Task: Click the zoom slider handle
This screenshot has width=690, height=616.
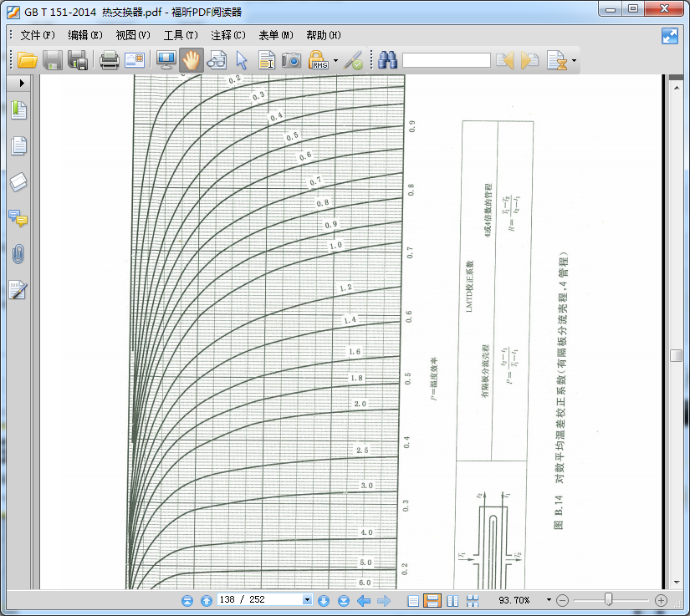Action: 609,599
